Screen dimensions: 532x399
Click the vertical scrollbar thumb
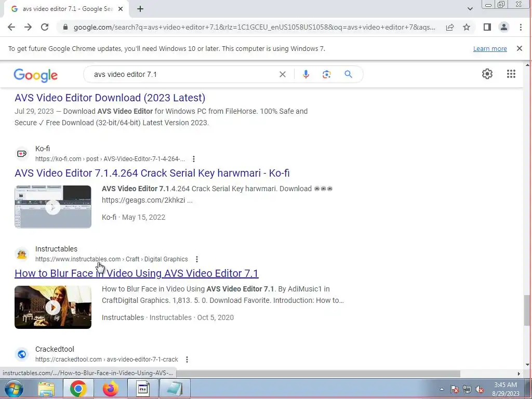[x=527, y=310]
